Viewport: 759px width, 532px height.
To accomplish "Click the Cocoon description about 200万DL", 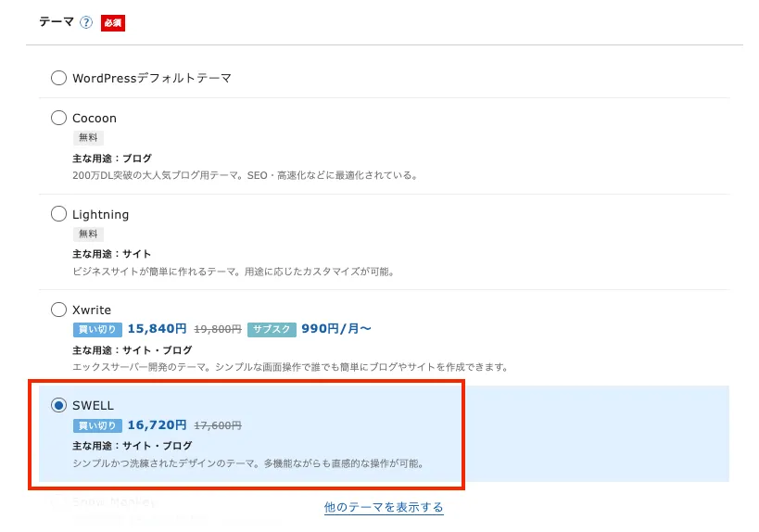I will [x=245, y=174].
